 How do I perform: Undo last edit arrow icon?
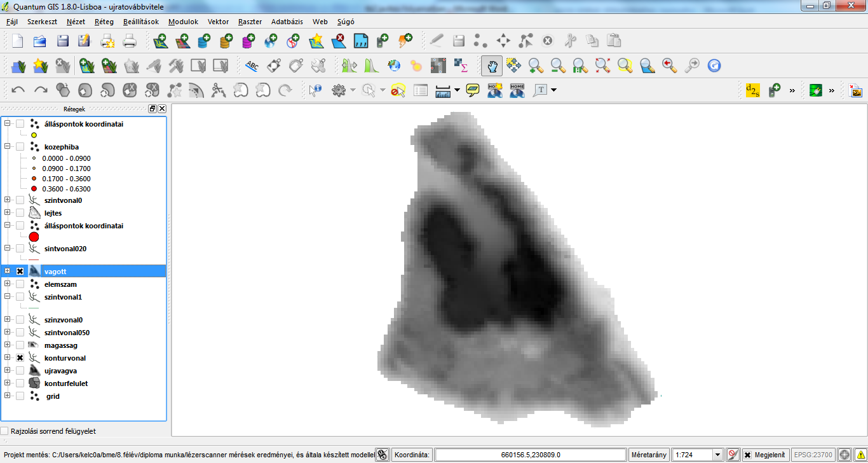(18, 90)
